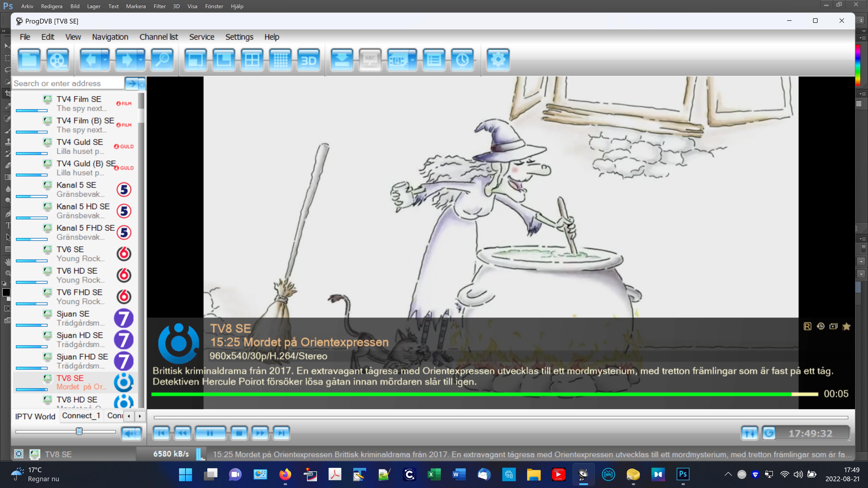The width and height of the screenshot is (868, 488).
Task: Click the volume slider handle
Action: (79, 431)
